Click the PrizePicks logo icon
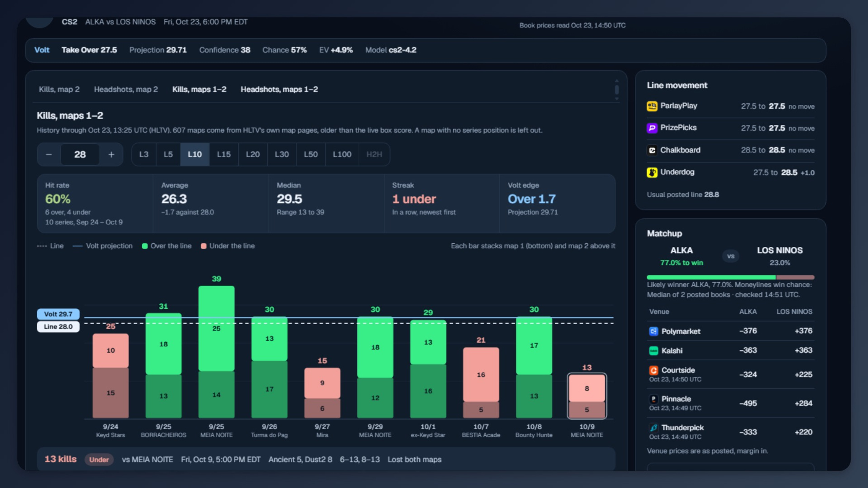Screen dimensions: 868x488 point(652,128)
